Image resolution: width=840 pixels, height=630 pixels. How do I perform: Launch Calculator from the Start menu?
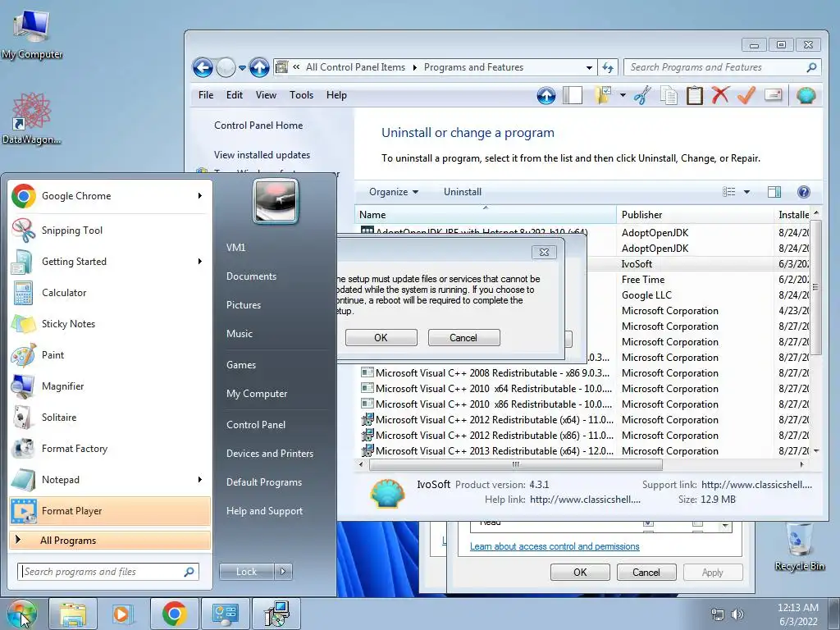tap(110, 293)
